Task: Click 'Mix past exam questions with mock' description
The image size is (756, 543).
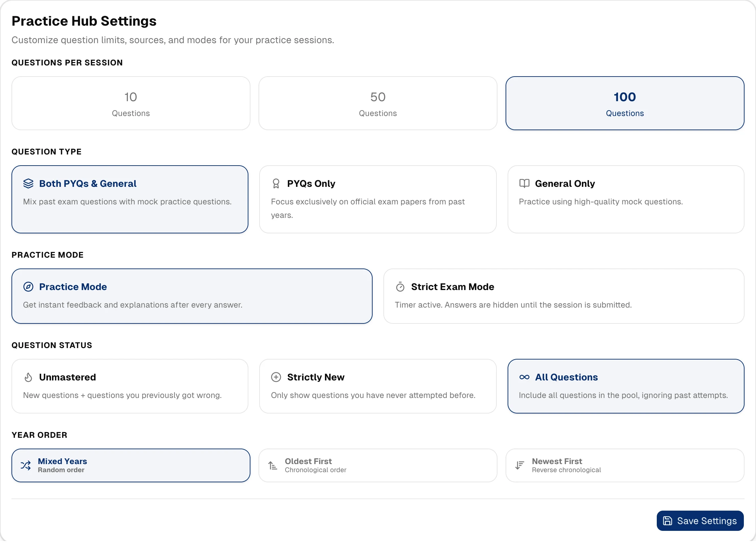Action: [127, 202]
